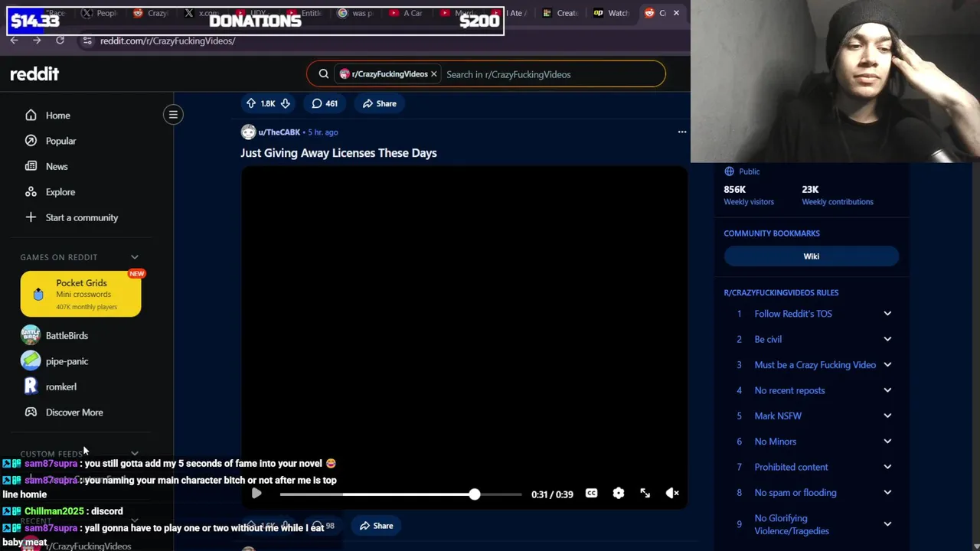Click Start a community
The image size is (980, 551).
click(x=81, y=217)
